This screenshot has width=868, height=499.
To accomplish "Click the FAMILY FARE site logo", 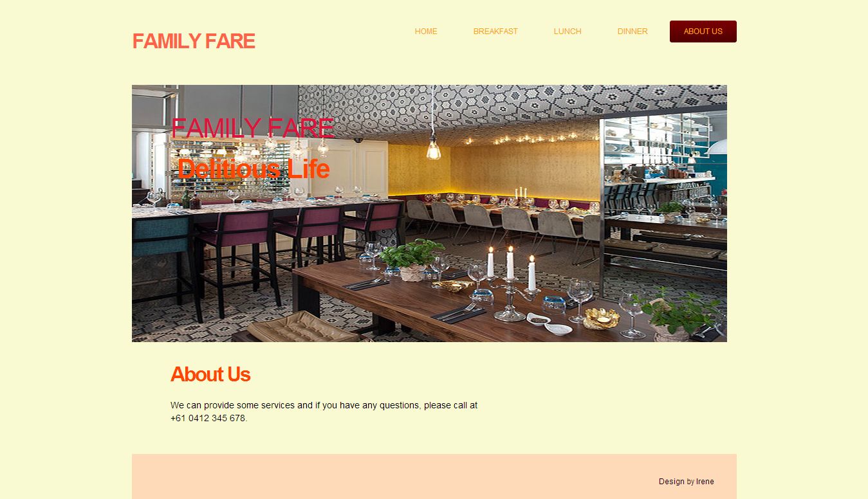I will pyautogui.click(x=194, y=41).
